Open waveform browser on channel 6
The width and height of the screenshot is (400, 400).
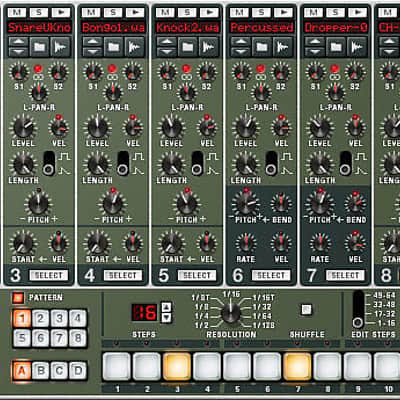(x=283, y=47)
